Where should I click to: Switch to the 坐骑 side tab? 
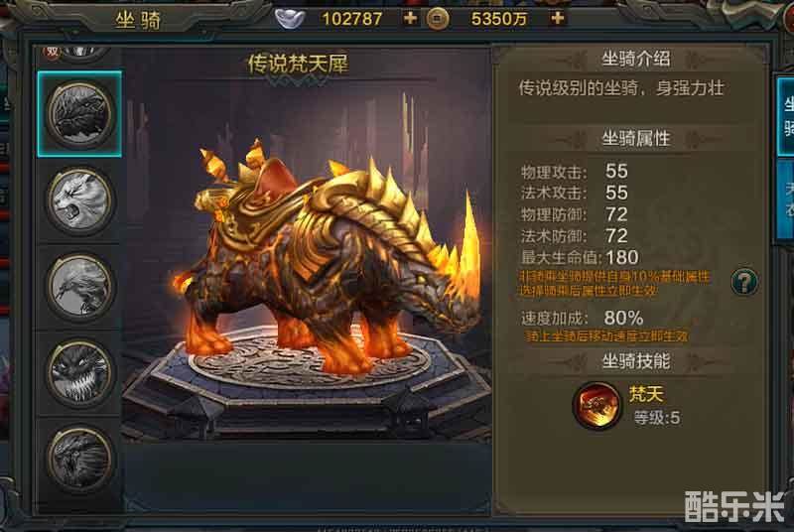click(x=786, y=117)
